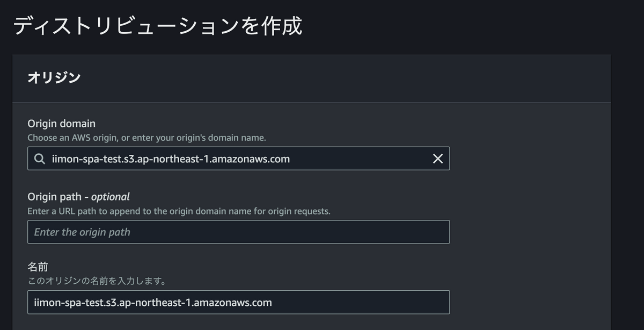Click the 'Enter a URL path' description text
644x330 pixels.
click(x=179, y=211)
